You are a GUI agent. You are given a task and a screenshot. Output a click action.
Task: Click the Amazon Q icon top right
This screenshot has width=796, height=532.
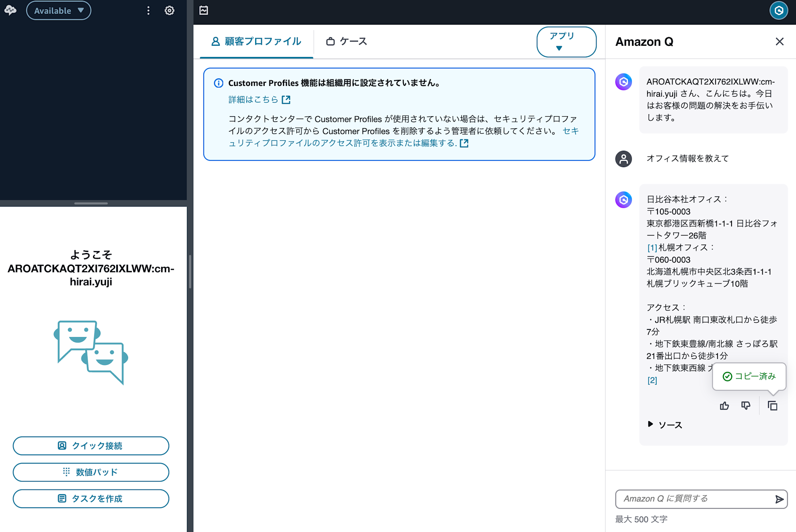tap(778, 11)
